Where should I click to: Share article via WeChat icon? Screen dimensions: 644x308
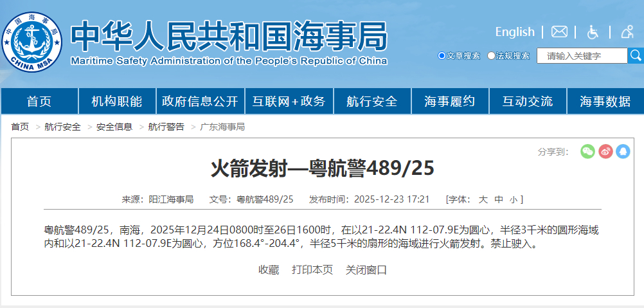pos(587,151)
